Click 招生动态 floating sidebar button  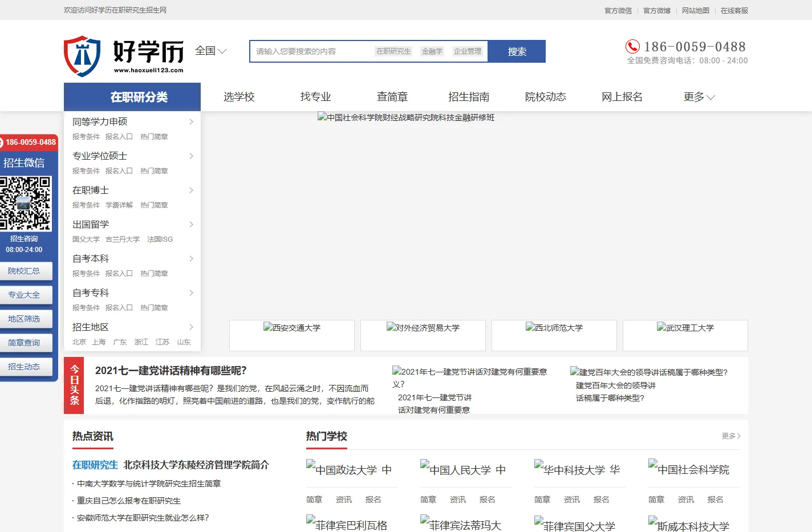(x=26, y=367)
